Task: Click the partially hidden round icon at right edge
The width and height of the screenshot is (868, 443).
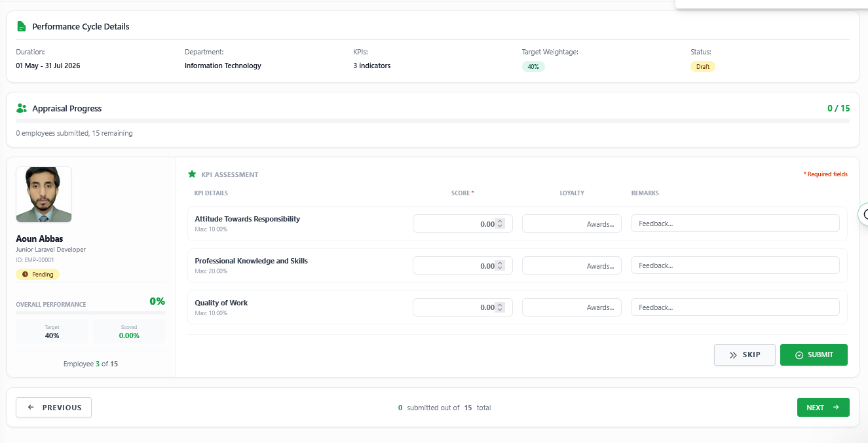Action: tap(864, 214)
